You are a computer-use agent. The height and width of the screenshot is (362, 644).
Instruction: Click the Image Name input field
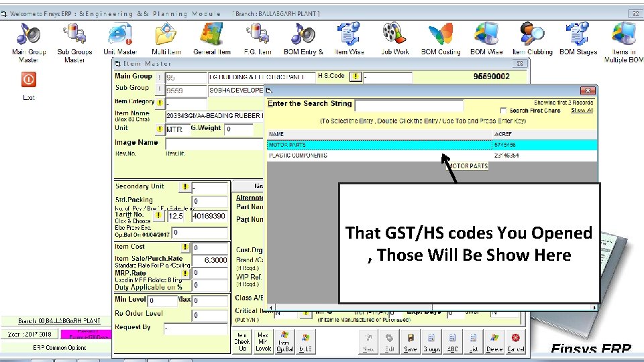[214, 143]
